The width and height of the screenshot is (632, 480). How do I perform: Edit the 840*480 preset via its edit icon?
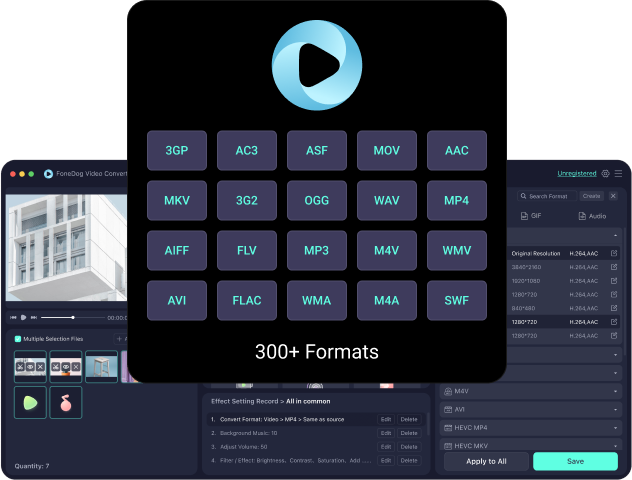coord(614,308)
